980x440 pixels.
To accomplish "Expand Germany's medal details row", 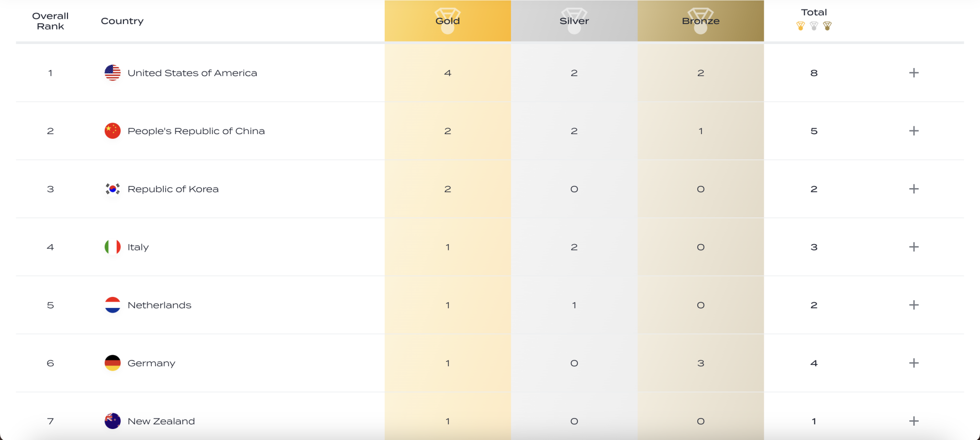I will coord(913,363).
